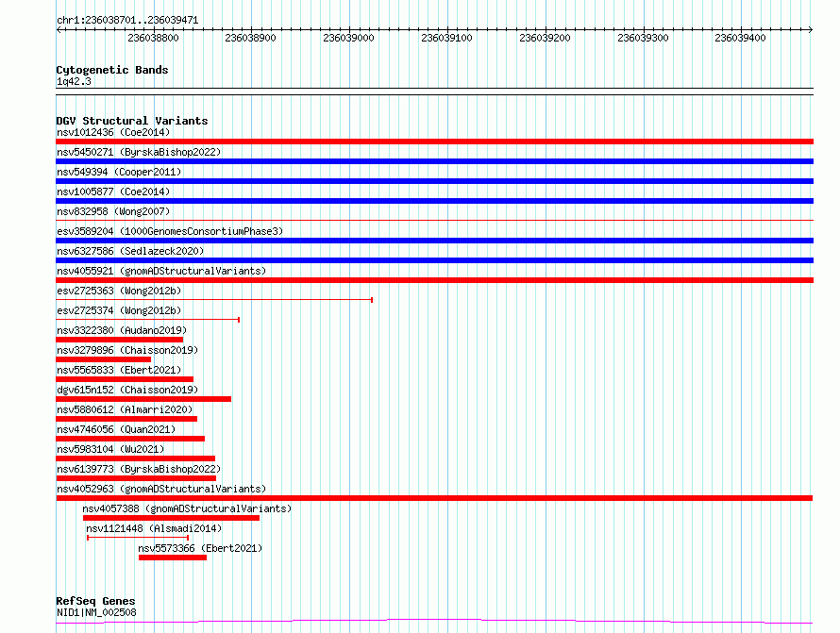Open nsv3279896 (Chaisson2019) variant

tap(127, 350)
